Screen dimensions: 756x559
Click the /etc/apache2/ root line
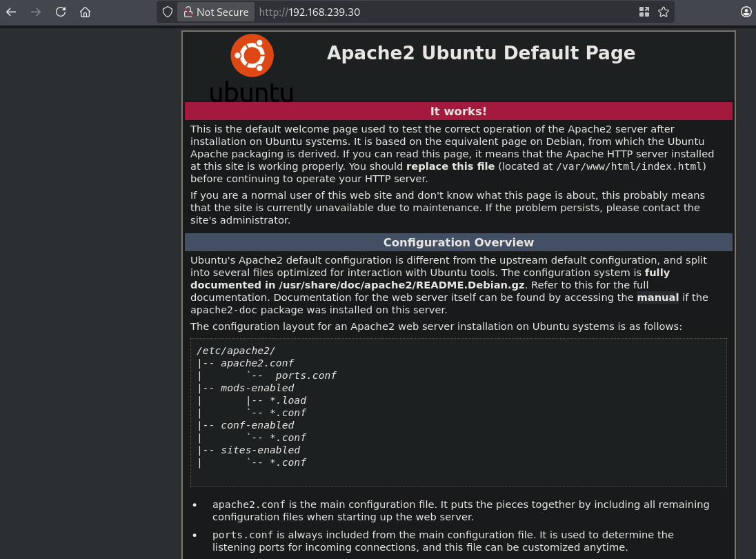pyautogui.click(x=236, y=351)
